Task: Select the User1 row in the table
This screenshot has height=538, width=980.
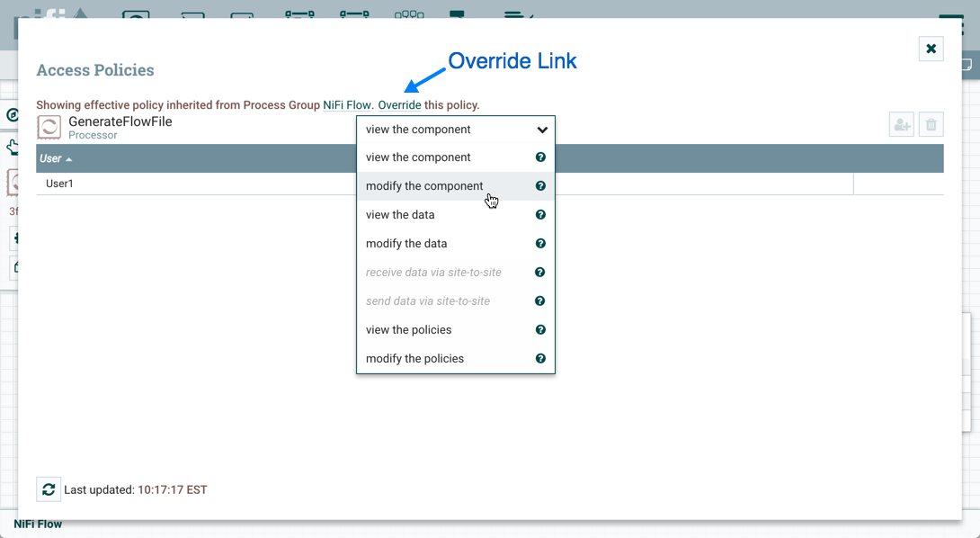Action: point(180,184)
